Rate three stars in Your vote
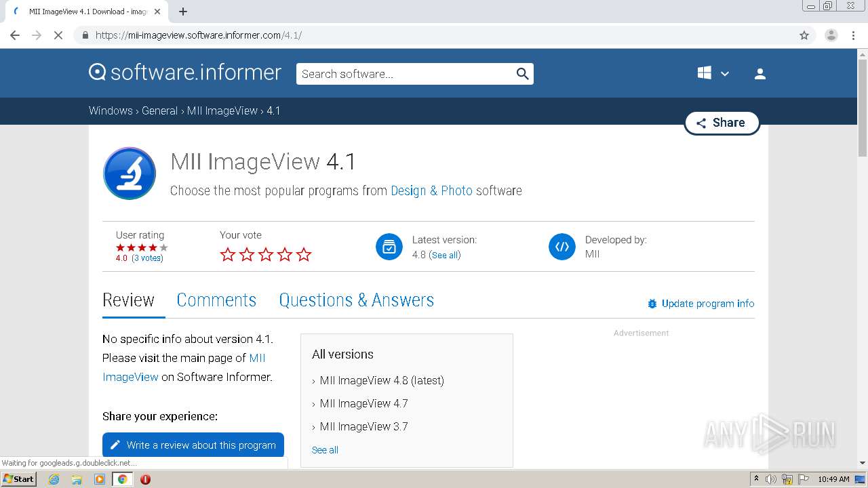 (x=266, y=255)
